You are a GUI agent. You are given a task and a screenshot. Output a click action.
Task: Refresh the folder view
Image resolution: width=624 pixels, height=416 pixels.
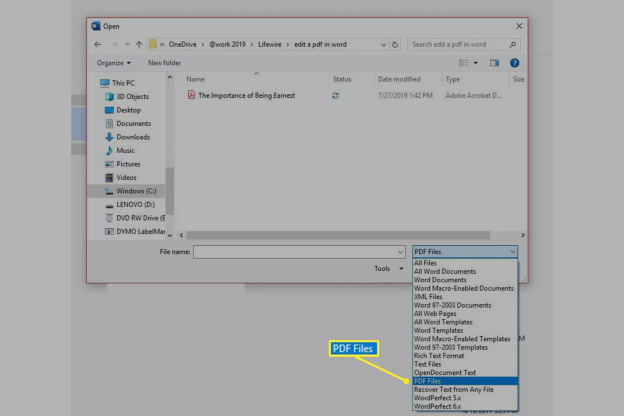coord(395,45)
